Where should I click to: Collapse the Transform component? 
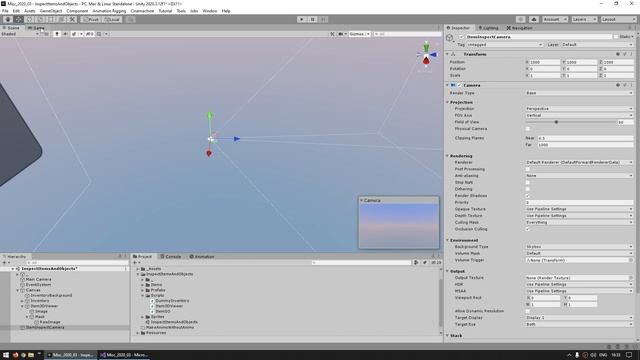(447, 54)
